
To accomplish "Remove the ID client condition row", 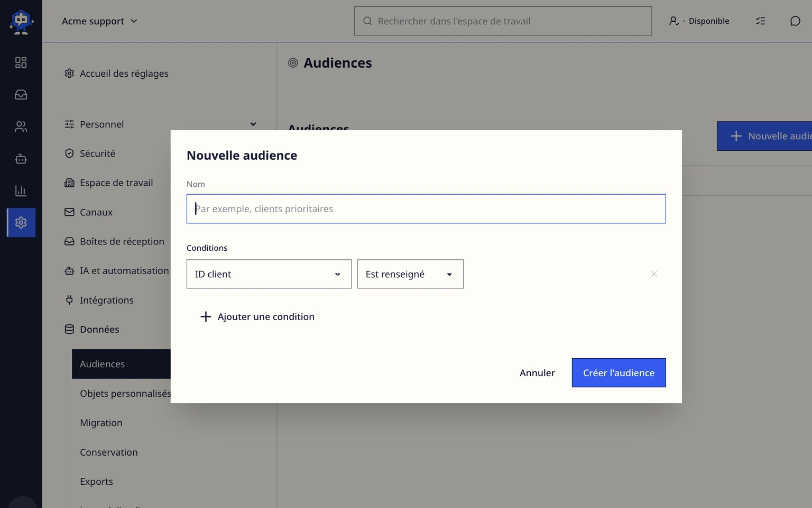I will pos(654,274).
